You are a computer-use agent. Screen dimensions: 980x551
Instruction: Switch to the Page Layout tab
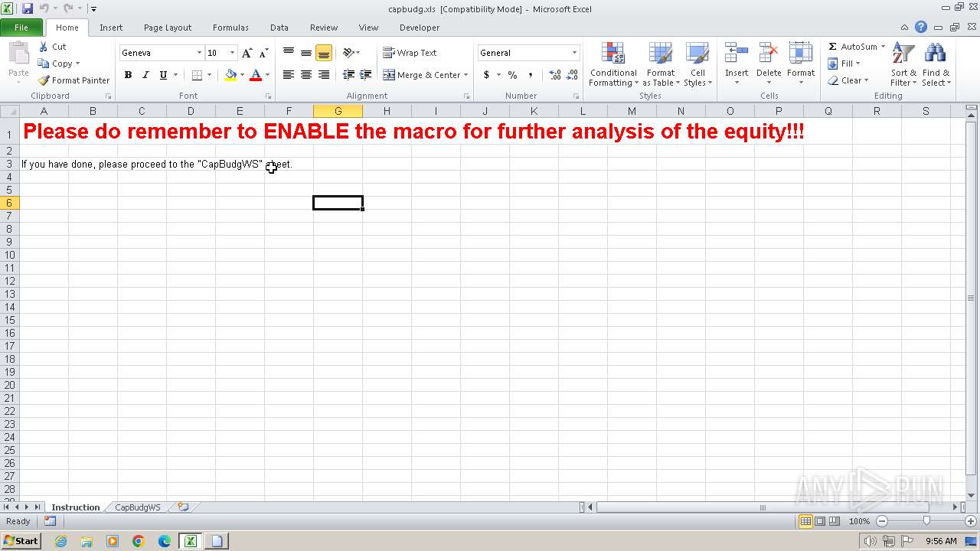pyautogui.click(x=168, y=28)
